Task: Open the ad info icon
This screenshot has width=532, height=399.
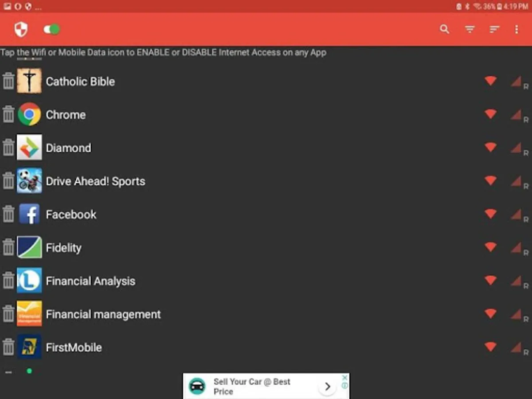Action: coord(344,386)
